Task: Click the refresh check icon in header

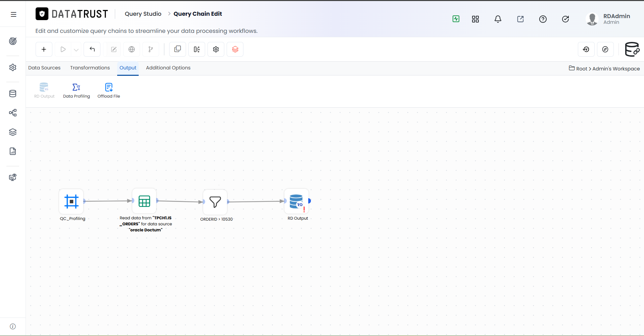Action: point(565,19)
